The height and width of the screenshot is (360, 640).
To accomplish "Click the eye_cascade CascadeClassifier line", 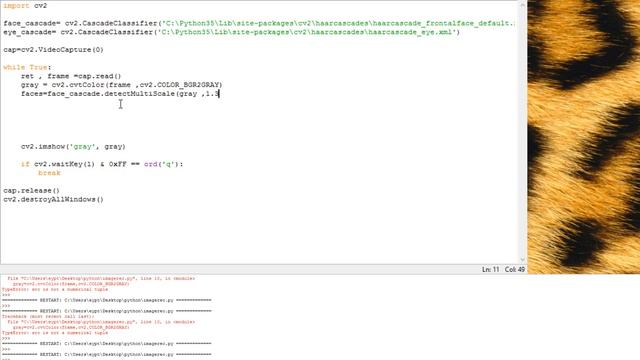I will point(231,32).
